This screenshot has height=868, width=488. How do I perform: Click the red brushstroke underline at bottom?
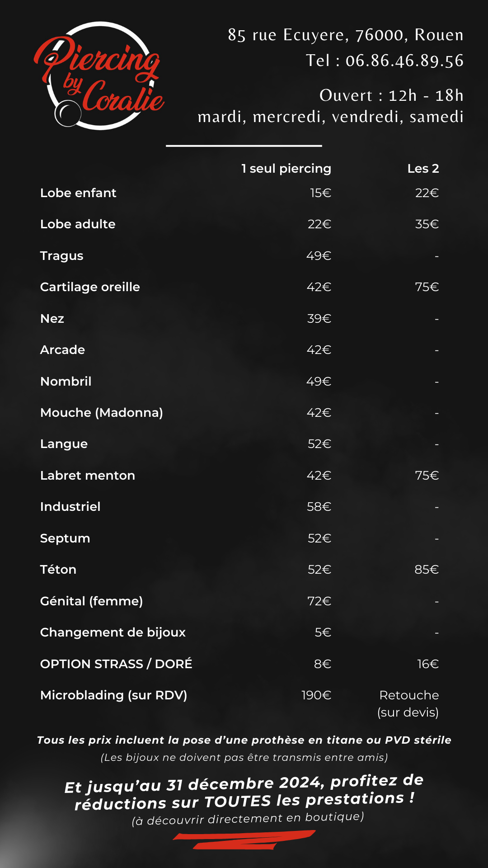click(244, 840)
